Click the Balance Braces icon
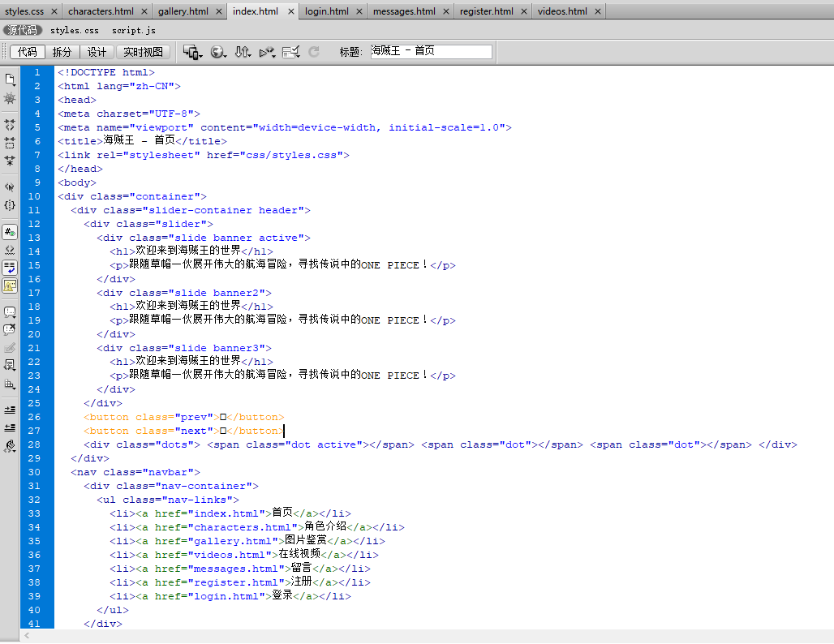 click(10, 205)
